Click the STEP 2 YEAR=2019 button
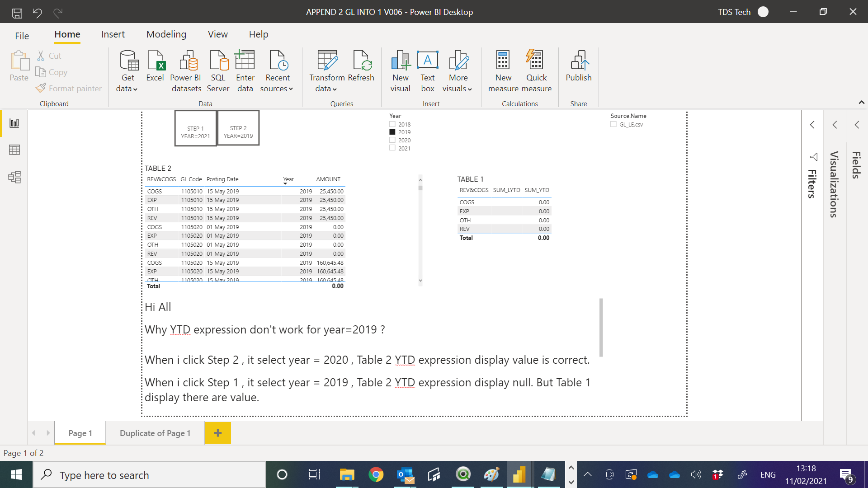The height and width of the screenshot is (488, 868). [238, 128]
